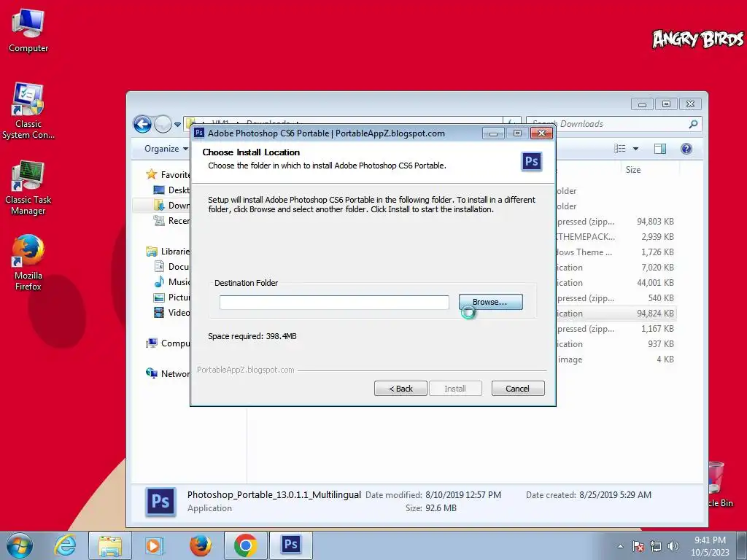Select the file row sized 1,726 KB
747x560 pixels.
click(616, 252)
